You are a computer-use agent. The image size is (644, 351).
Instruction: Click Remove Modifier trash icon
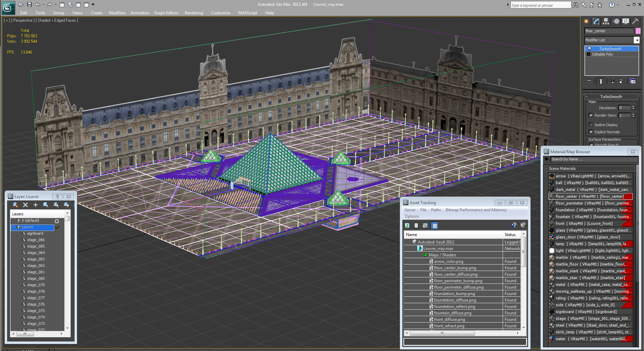pos(621,81)
